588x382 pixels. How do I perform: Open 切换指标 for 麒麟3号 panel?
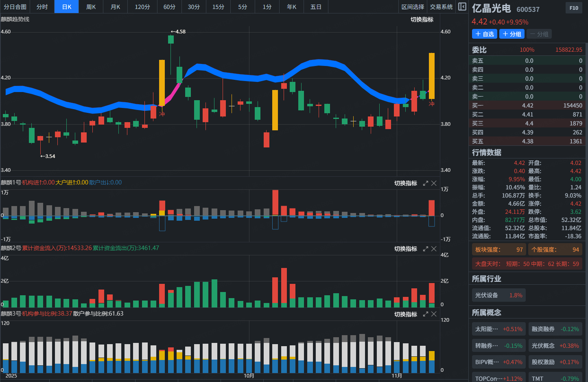(405, 314)
